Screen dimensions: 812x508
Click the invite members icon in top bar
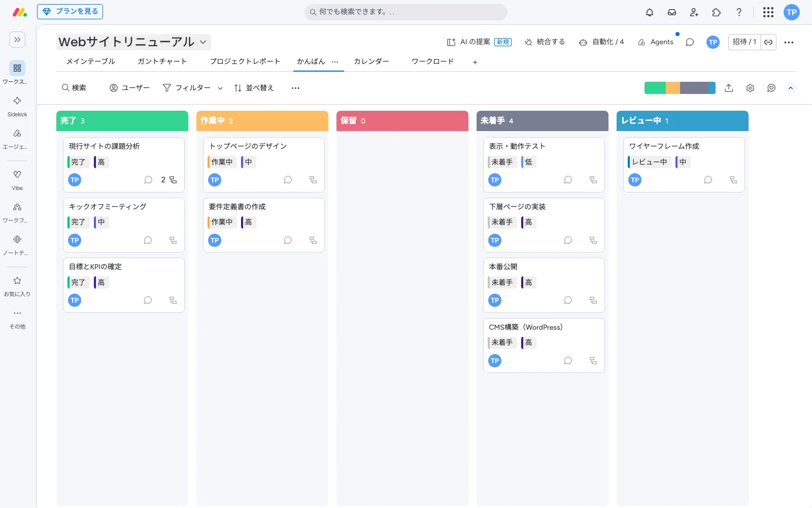[x=694, y=12]
